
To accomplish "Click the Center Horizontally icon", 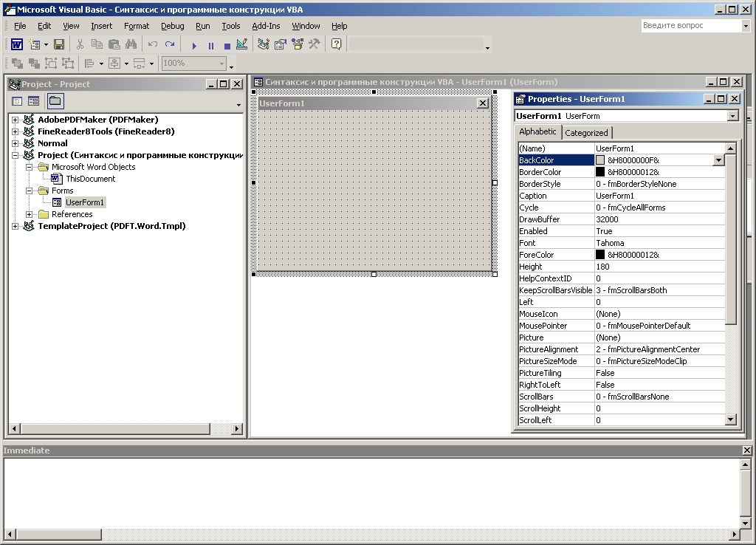I will tap(114, 64).
